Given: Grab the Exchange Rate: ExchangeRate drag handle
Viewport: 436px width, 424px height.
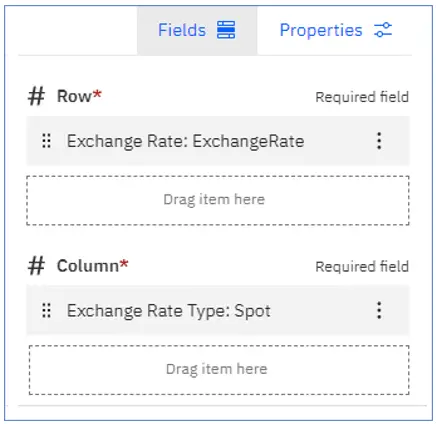Looking at the screenshot, I should coord(46,141).
